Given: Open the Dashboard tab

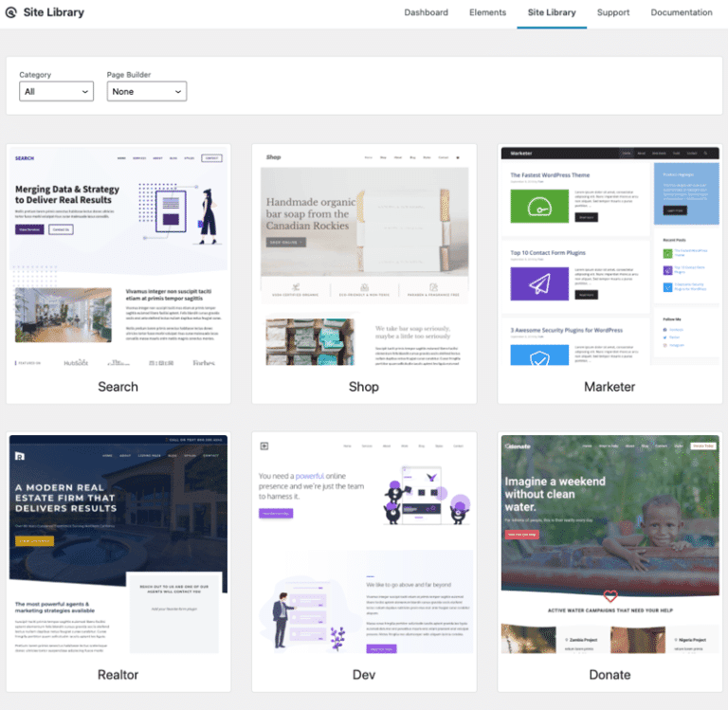Looking at the screenshot, I should tap(426, 13).
